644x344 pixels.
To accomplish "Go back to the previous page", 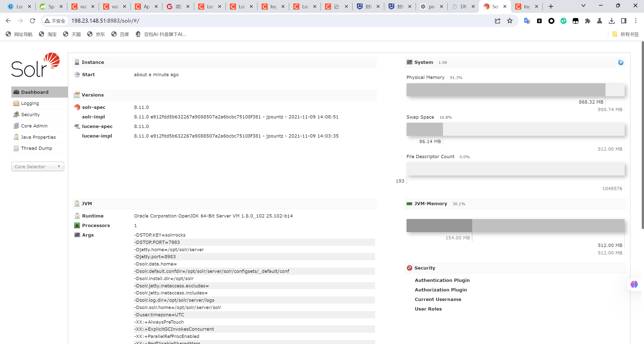I will (x=8, y=21).
